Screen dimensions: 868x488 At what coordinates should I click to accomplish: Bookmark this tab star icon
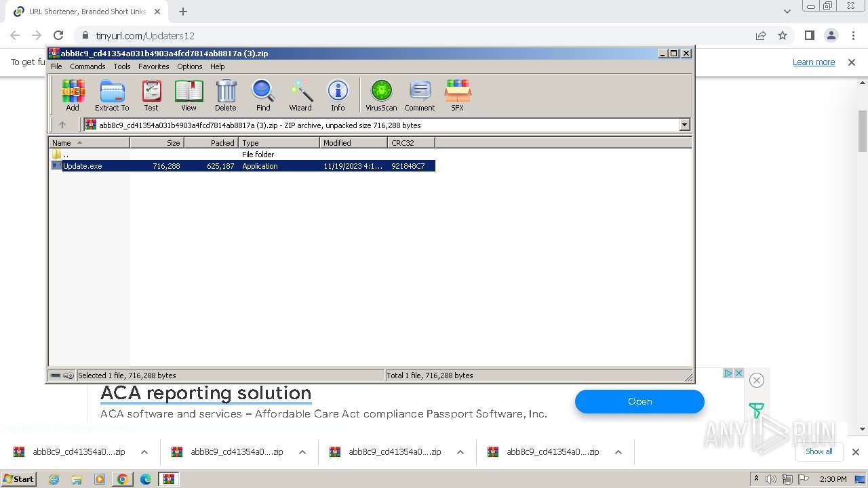click(x=783, y=35)
